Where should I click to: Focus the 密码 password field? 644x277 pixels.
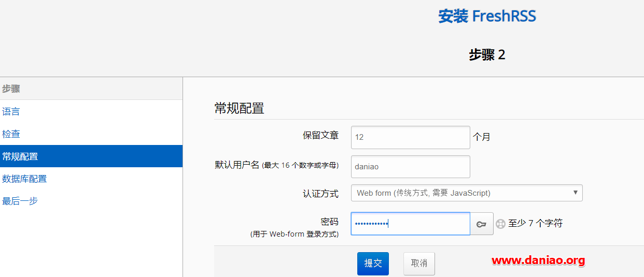pos(410,224)
